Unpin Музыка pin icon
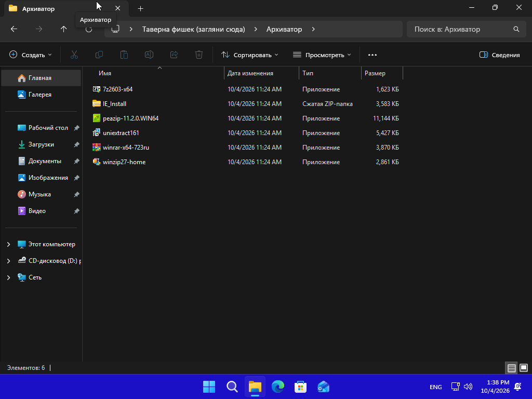 coord(77,194)
